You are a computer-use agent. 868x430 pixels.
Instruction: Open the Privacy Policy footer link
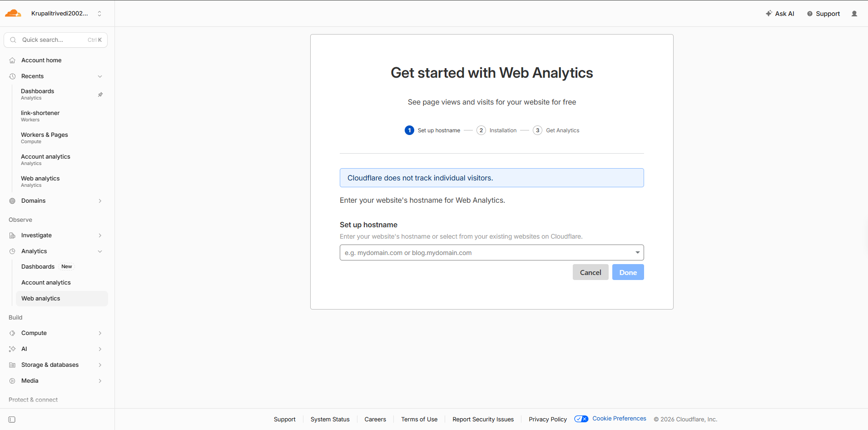coord(547,420)
